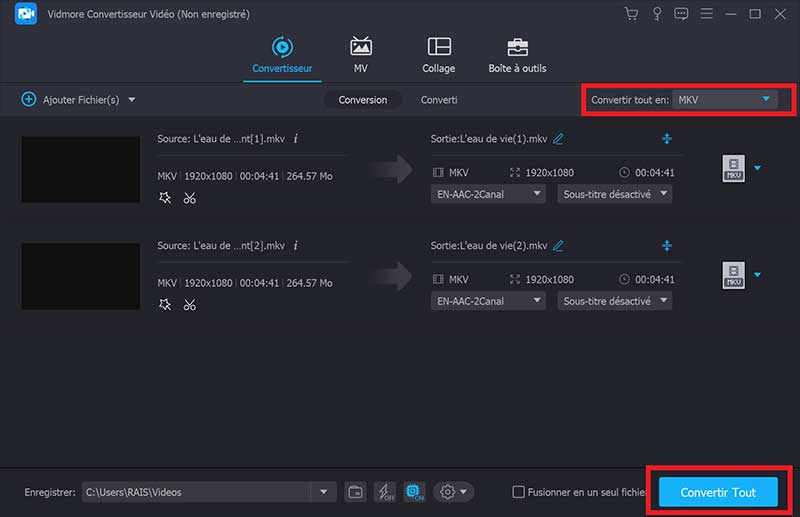Click the shopping cart purchase icon
This screenshot has height=517, width=800.
tap(631, 14)
